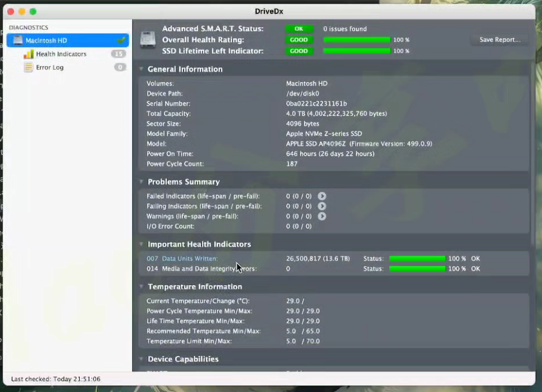The height and width of the screenshot is (392, 542).
Task: Click the SSD Lifetime Left progress bar
Action: click(357, 51)
